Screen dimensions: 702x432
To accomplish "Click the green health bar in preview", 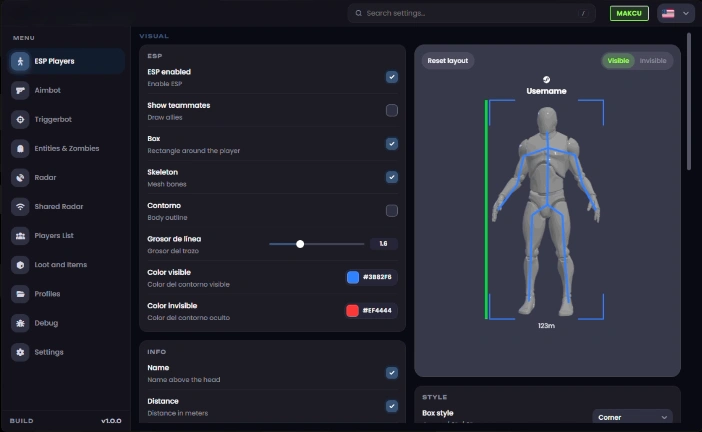I will pos(486,210).
